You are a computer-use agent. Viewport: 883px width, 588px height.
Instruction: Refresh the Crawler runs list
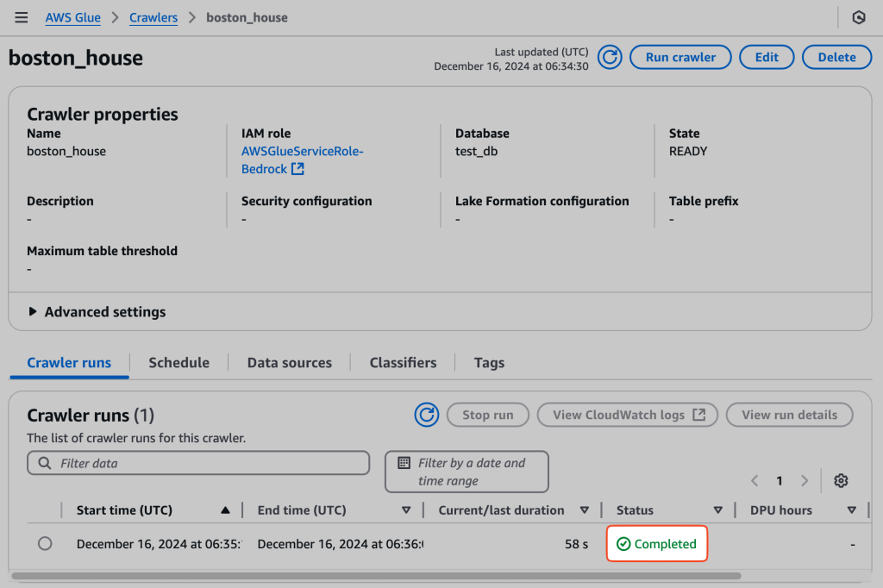[426, 415]
